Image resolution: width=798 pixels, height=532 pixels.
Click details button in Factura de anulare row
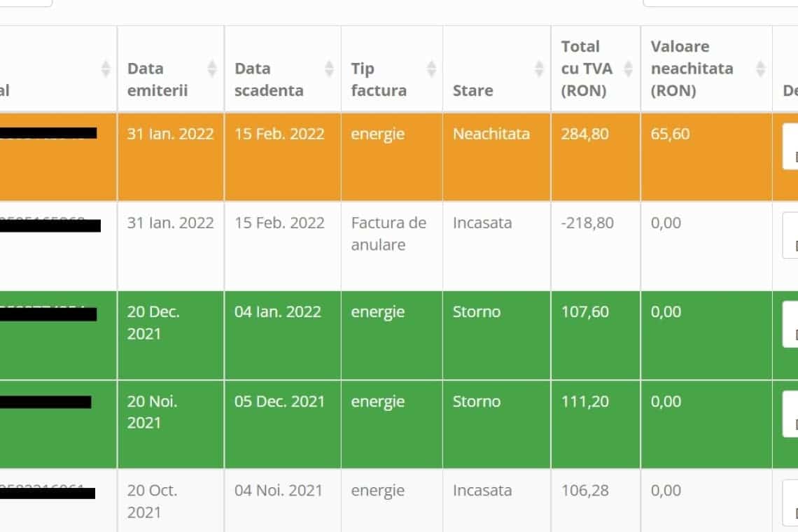pyautogui.click(x=790, y=236)
